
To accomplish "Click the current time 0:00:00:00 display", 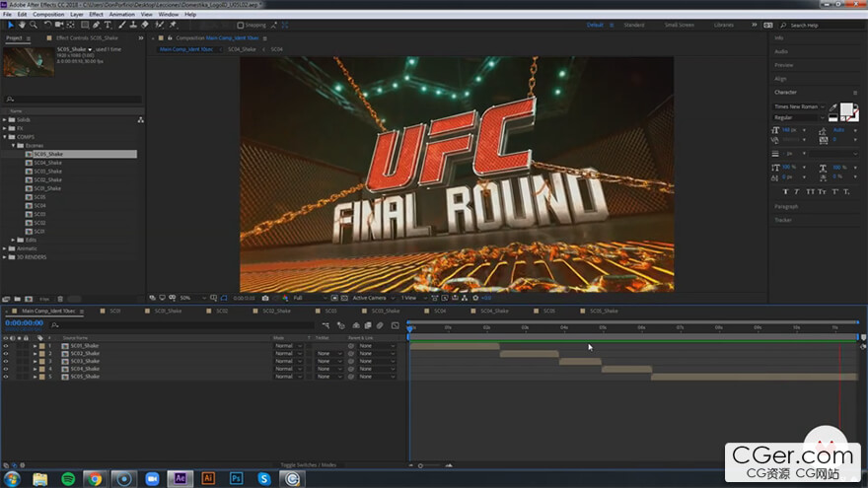I will coord(24,323).
